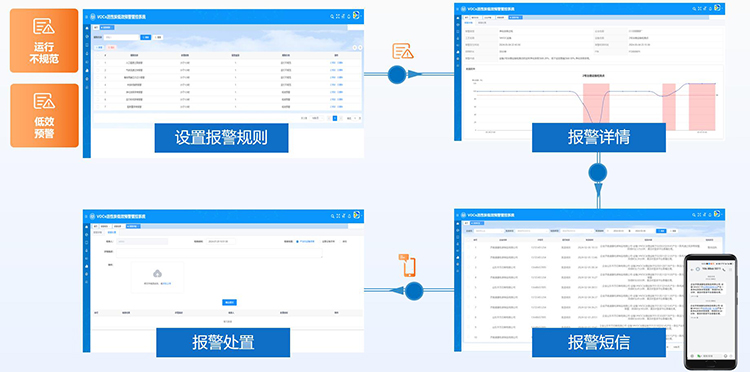Select first sub-tab in alarm detail window

click(468, 22)
